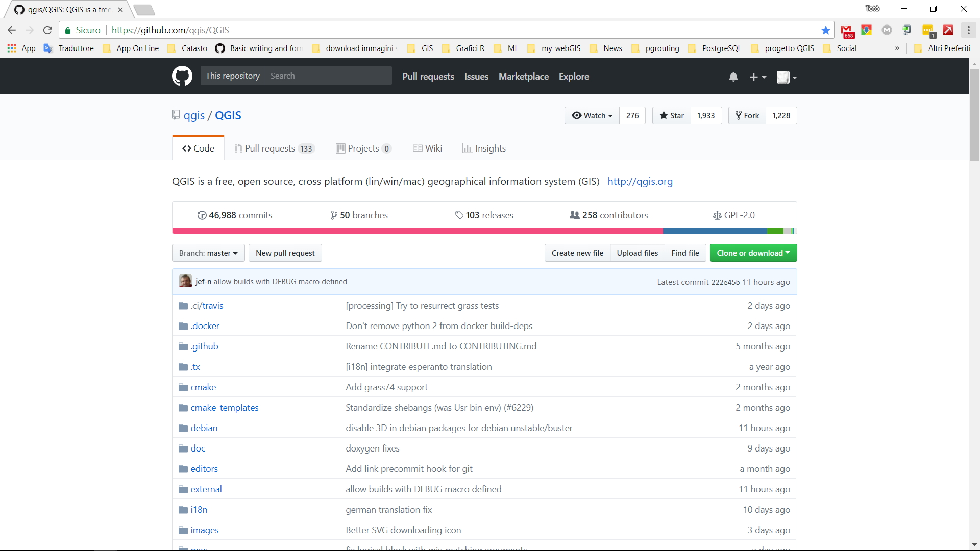Click the jef-n author avatar
The width and height of the screenshot is (980, 551).
185,281
